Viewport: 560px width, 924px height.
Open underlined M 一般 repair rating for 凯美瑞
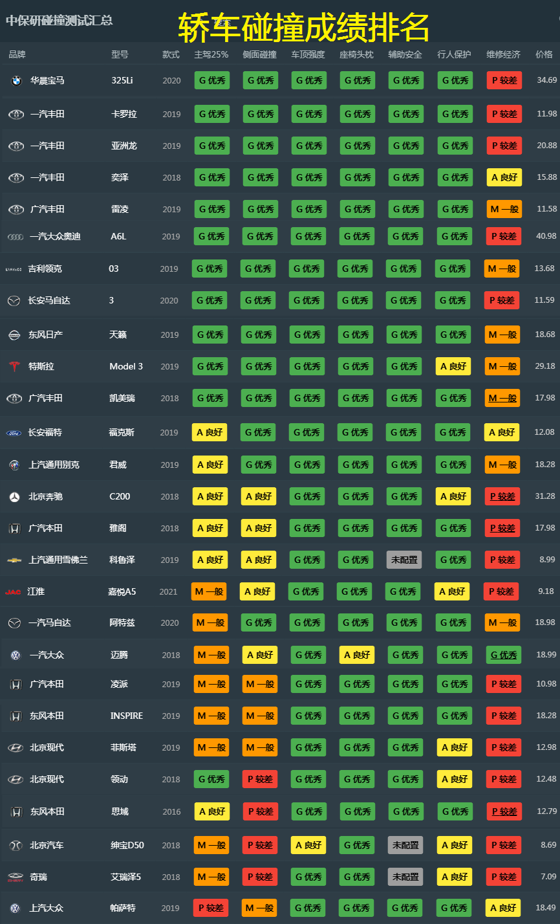click(502, 398)
